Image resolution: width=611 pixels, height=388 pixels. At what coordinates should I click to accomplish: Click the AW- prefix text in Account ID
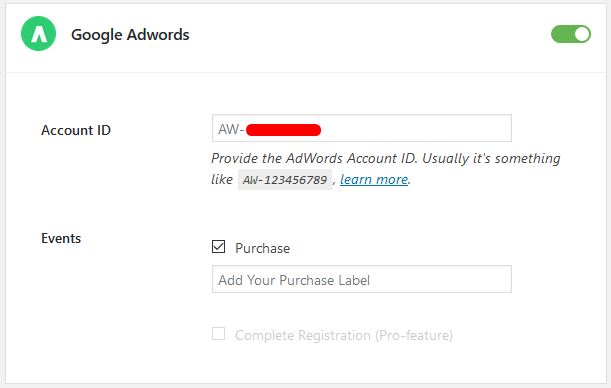pyautogui.click(x=231, y=129)
